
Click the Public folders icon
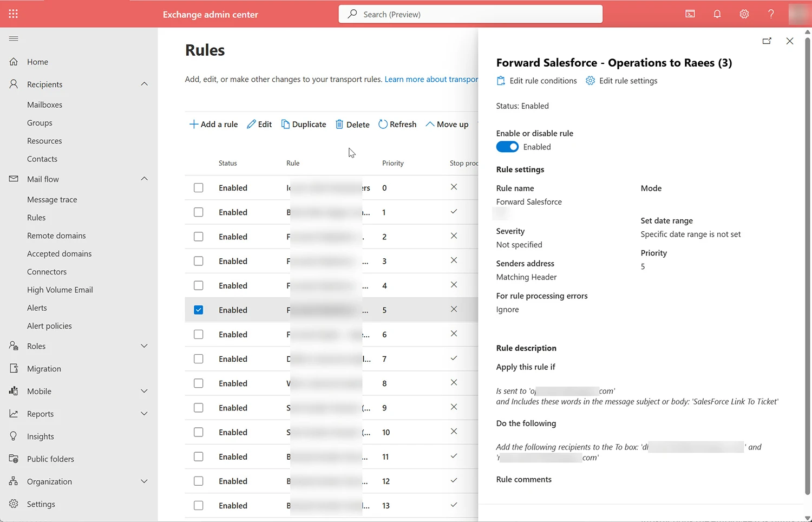pyautogui.click(x=14, y=459)
